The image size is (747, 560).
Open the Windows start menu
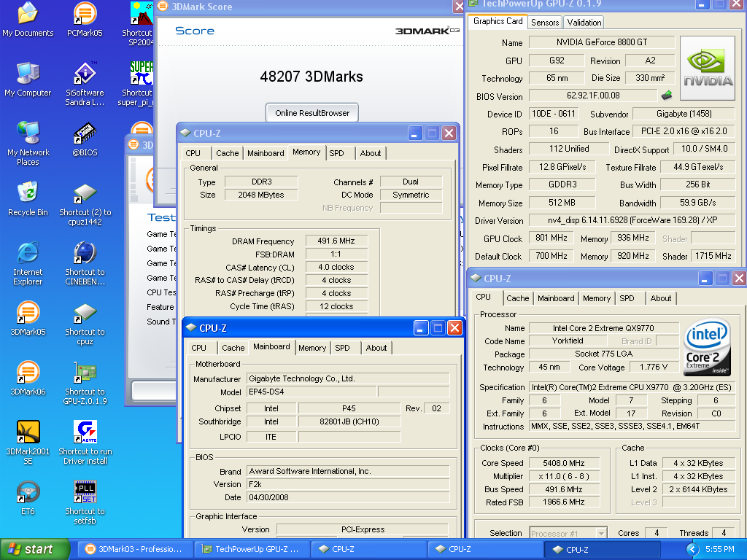point(34,549)
